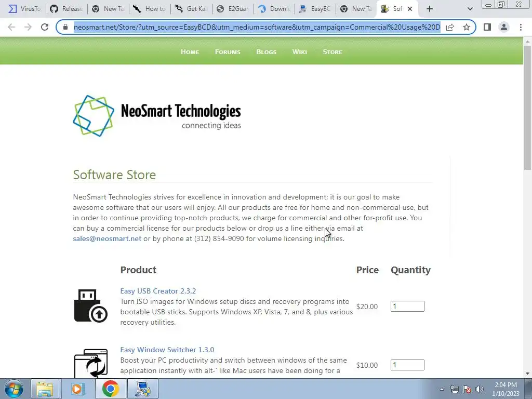View site security lock icon
532x399 pixels.
[65, 27]
